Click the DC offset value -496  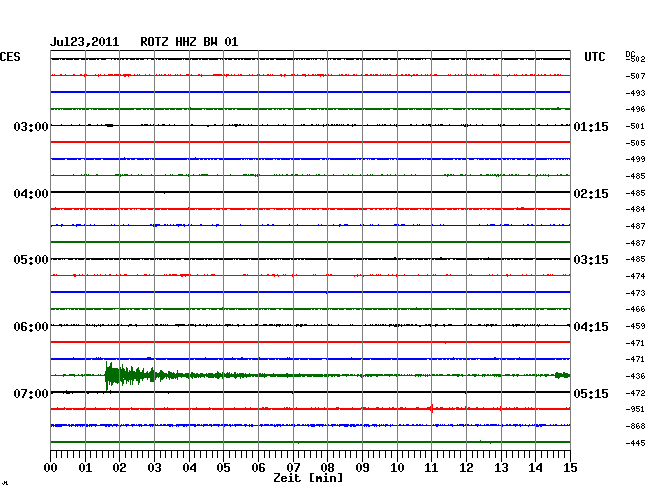coord(635,109)
